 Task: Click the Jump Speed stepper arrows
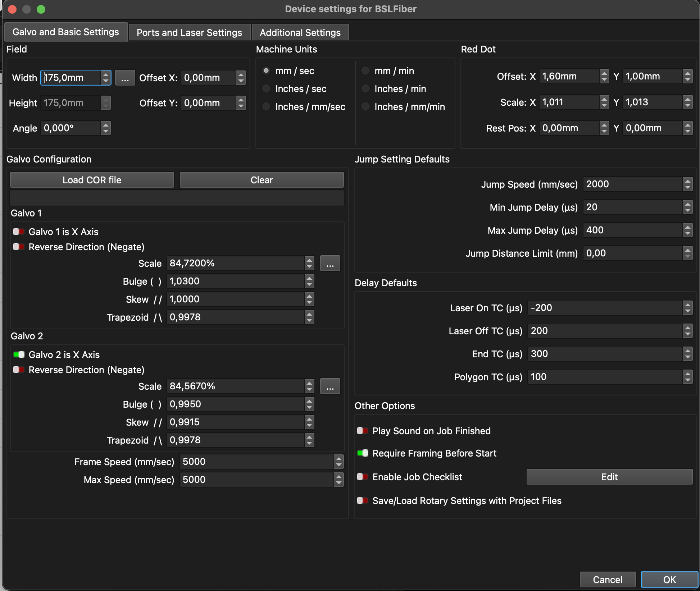pos(687,184)
